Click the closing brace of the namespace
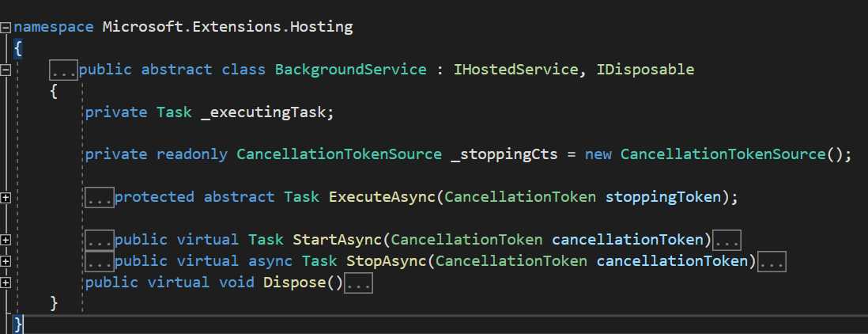This screenshot has width=868, height=334. (x=18, y=324)
